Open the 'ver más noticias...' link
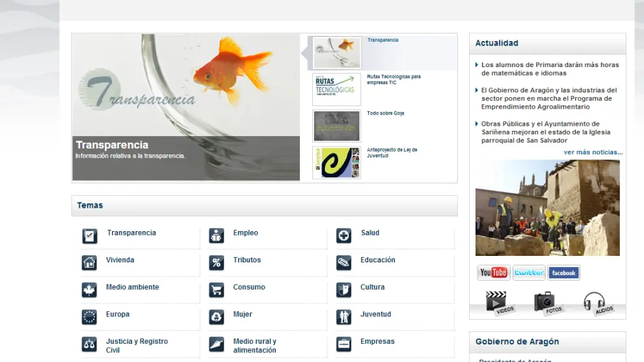This screenshot has height=362, width=644. (x=593, y=152)
